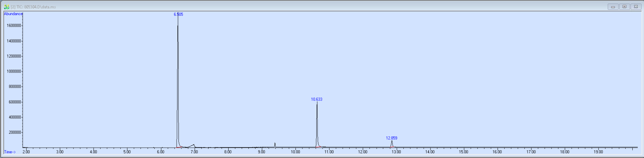This screenshot has width=644, height=158.
Task: Select the peak labeled 6.505
Action: click(178, 81)
